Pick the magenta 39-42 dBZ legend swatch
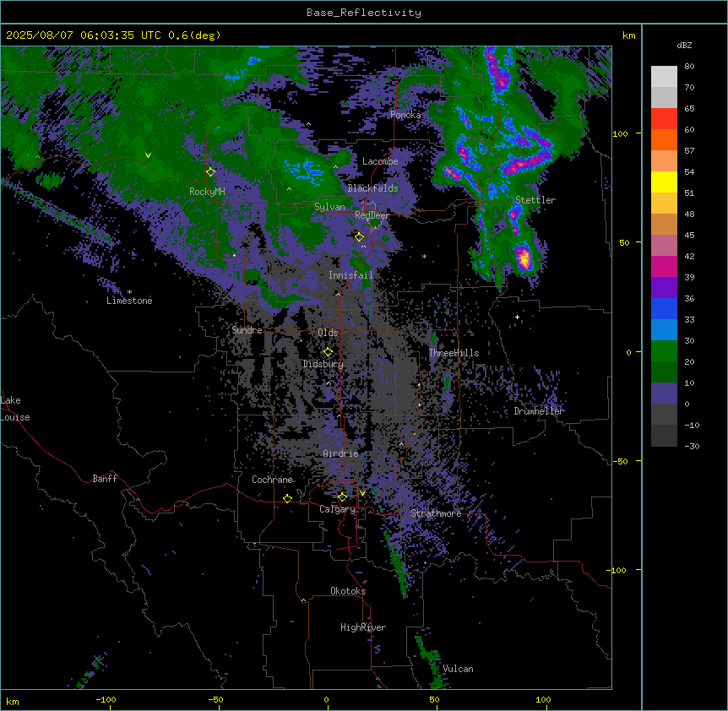The width and height of the screenshot is (728, 711). (x=664, y=266)
